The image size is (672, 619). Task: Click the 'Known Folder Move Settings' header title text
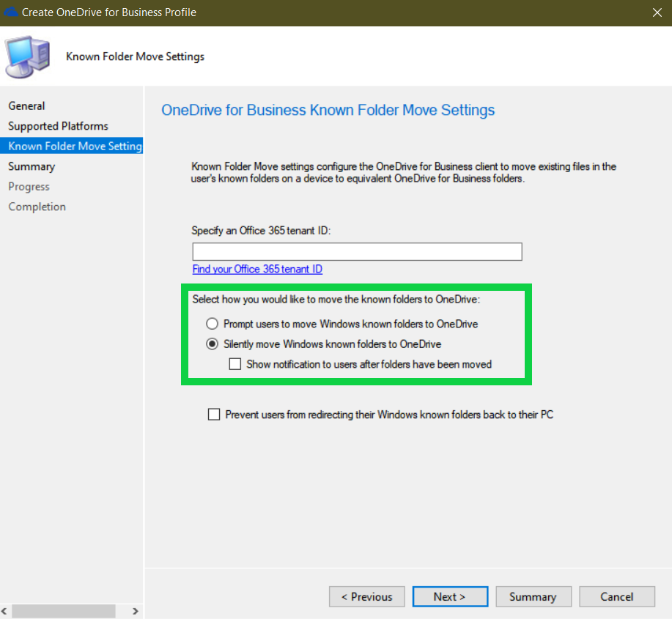click(x=135, y=56)
